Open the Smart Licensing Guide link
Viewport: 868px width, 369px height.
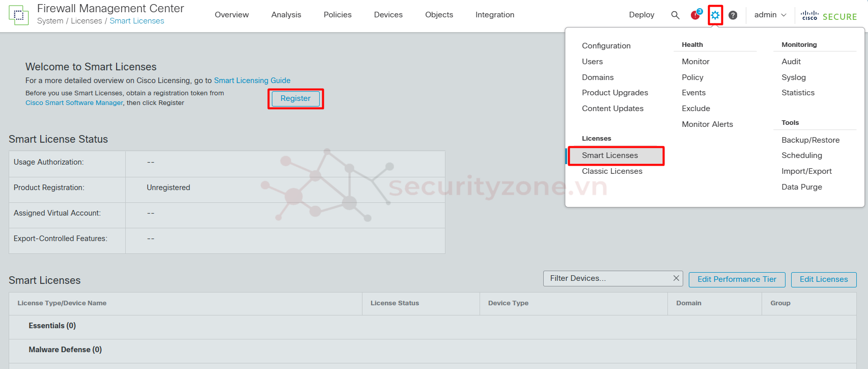pyautogui.click(x=252, y=81)
